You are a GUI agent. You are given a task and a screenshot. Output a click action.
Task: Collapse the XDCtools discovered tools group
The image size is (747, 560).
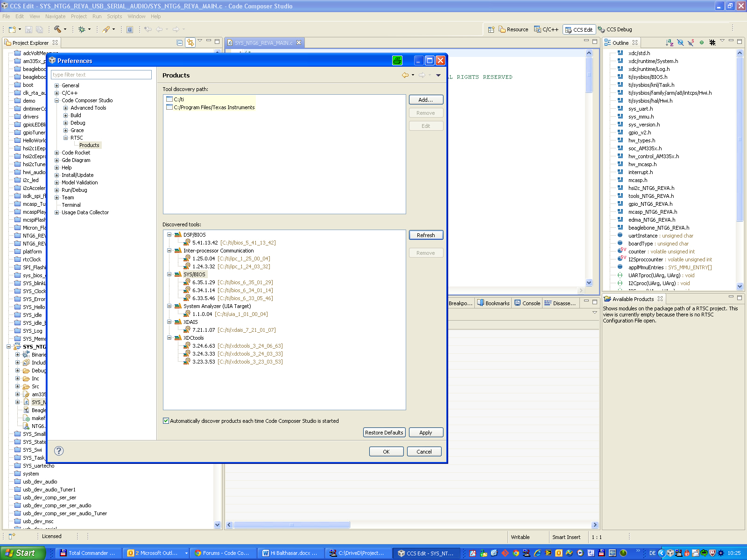click(x=169, y=338)
